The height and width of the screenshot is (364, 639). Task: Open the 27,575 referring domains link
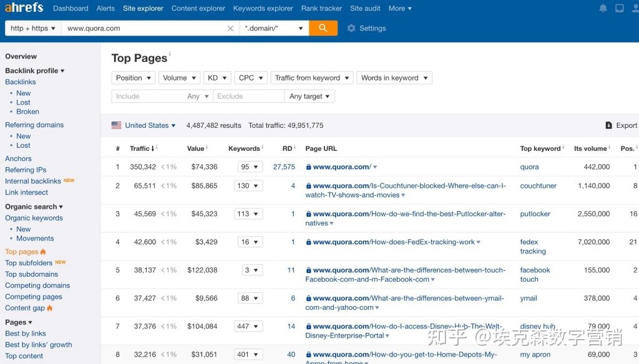[x=284, y=167]
